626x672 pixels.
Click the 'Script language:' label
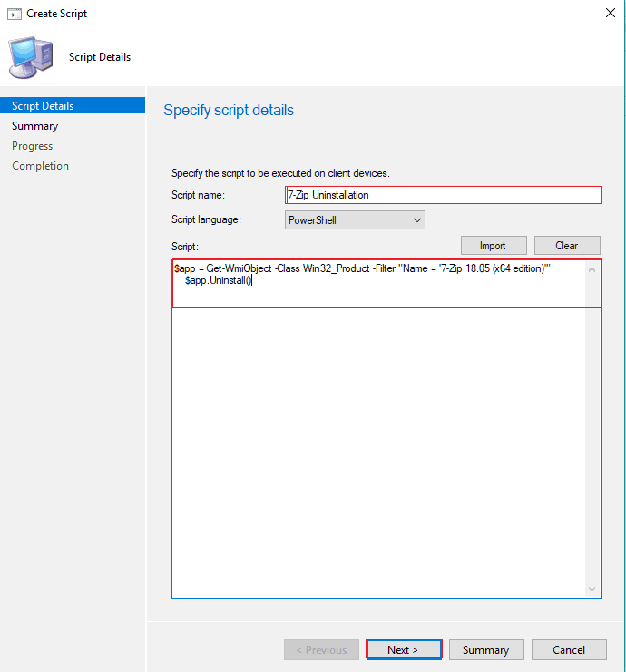point(204,219)
